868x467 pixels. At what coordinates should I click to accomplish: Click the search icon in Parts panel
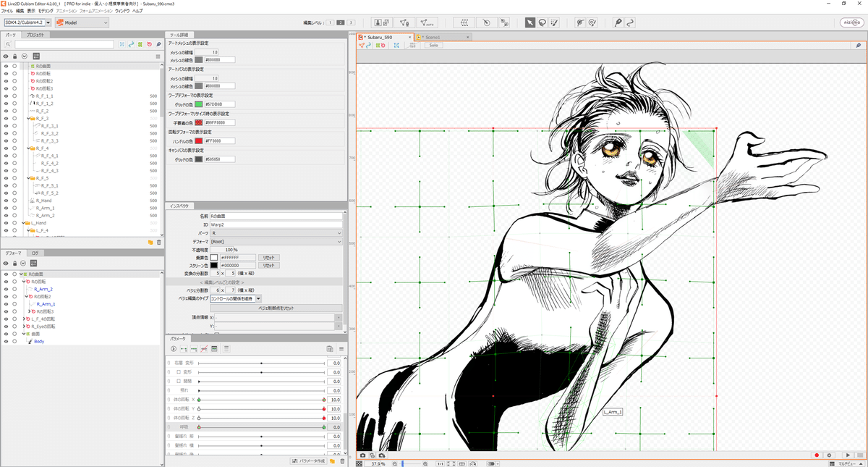(9, 45)
